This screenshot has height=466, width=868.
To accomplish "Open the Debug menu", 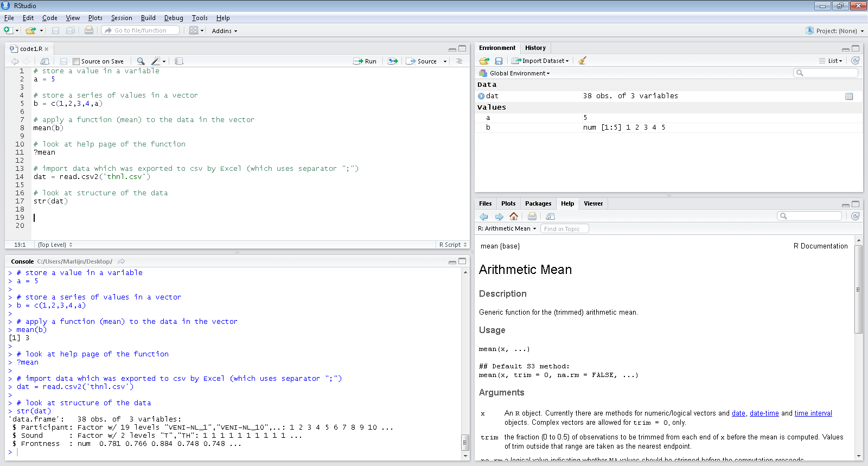I will click(x=174, y=18).
